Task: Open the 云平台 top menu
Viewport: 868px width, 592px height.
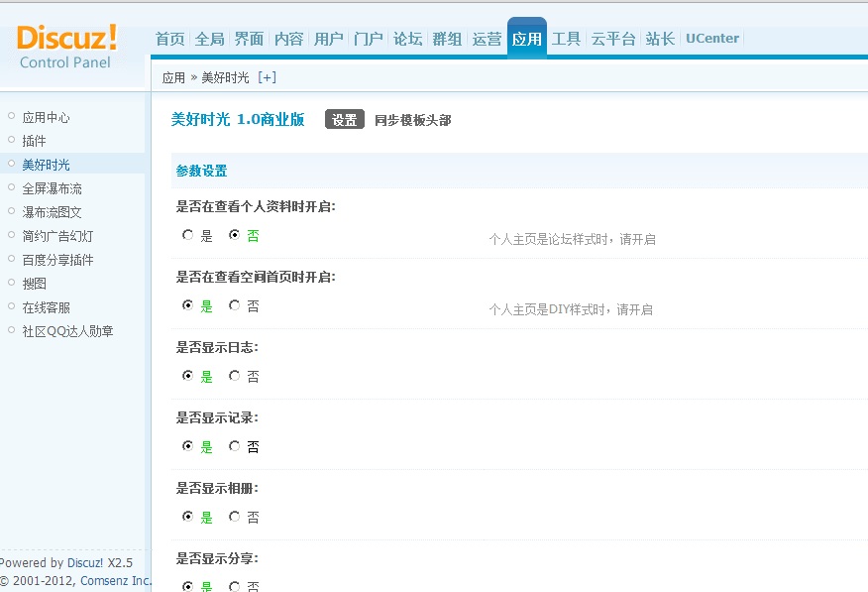Action: [x=613, y=39]
